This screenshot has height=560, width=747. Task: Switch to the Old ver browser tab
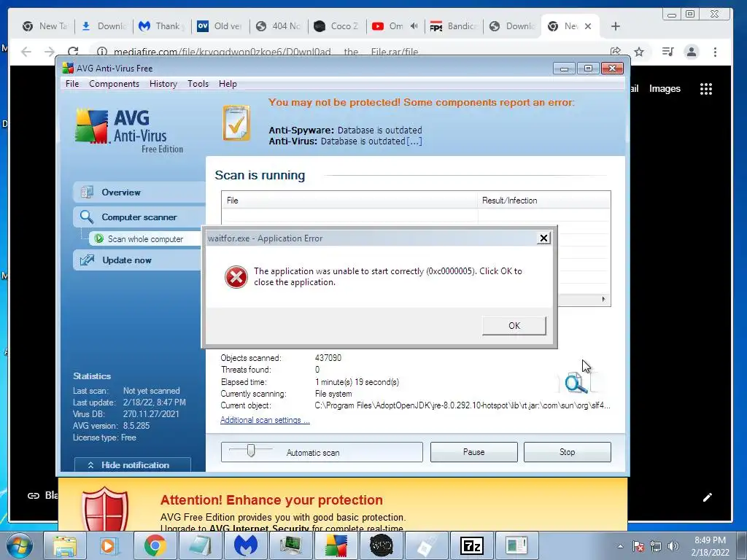point(220,26)
